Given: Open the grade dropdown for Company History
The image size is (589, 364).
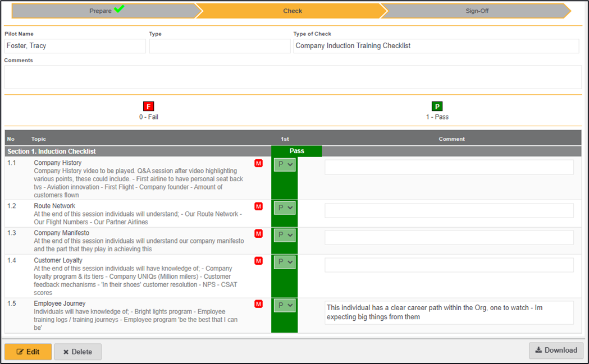Looking at the screenshot, I should [x=285, y=164].
